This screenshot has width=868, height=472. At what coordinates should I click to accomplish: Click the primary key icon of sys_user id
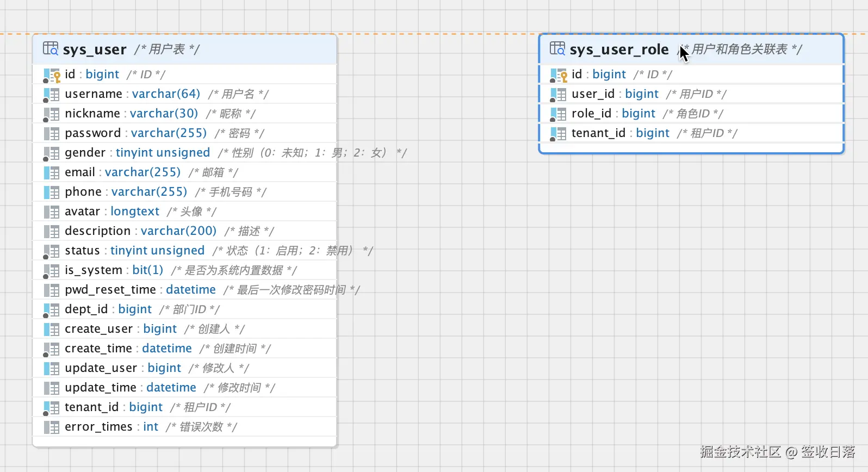click(x=52, y=75)
